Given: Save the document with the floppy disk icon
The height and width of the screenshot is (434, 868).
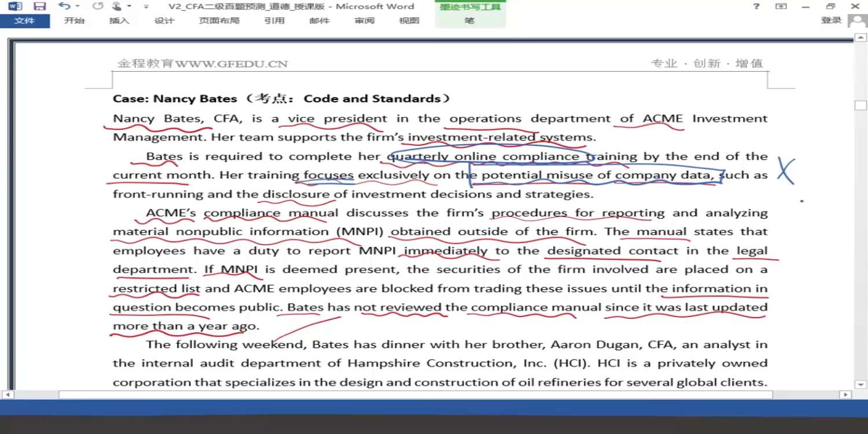Looking at the screenshot, I should click(x=40, y=6).
